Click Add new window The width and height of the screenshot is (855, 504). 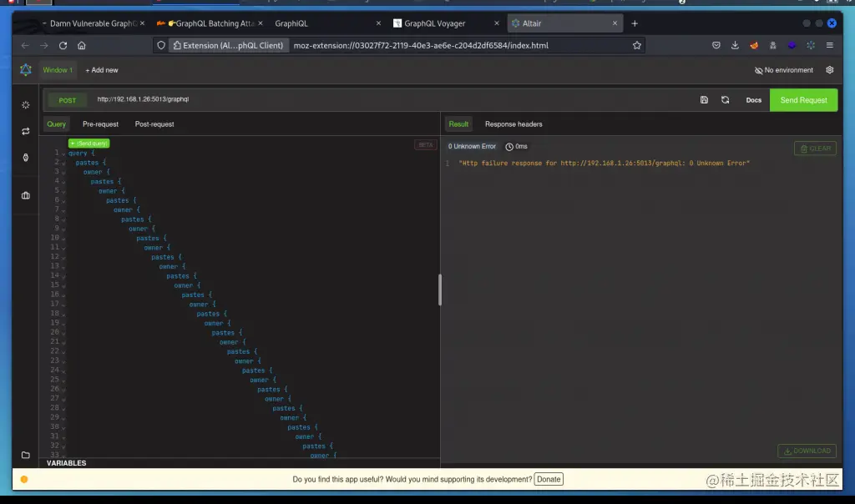click(x=101, y=70)
